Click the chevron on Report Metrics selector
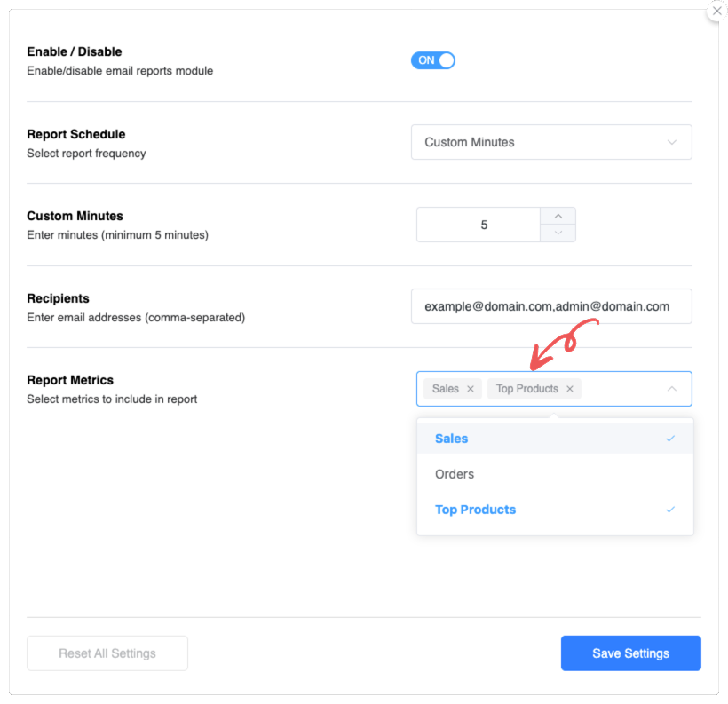 [x=672, y=389]
